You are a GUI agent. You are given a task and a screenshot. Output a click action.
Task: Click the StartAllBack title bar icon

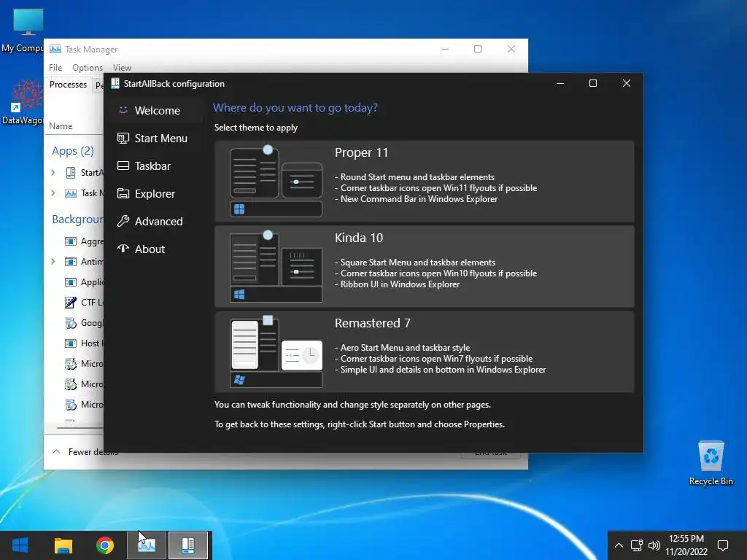pos(115,83)
